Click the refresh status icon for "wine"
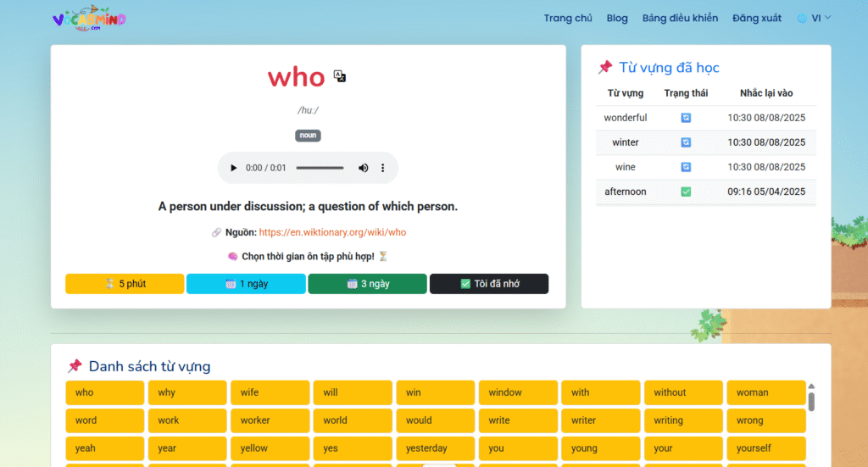This screenshot has height=467, width=868. 686,167
